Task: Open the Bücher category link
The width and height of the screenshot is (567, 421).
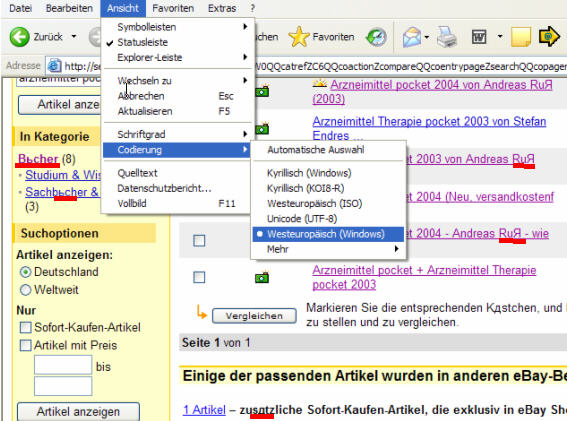Action: [x=38, y=159]
